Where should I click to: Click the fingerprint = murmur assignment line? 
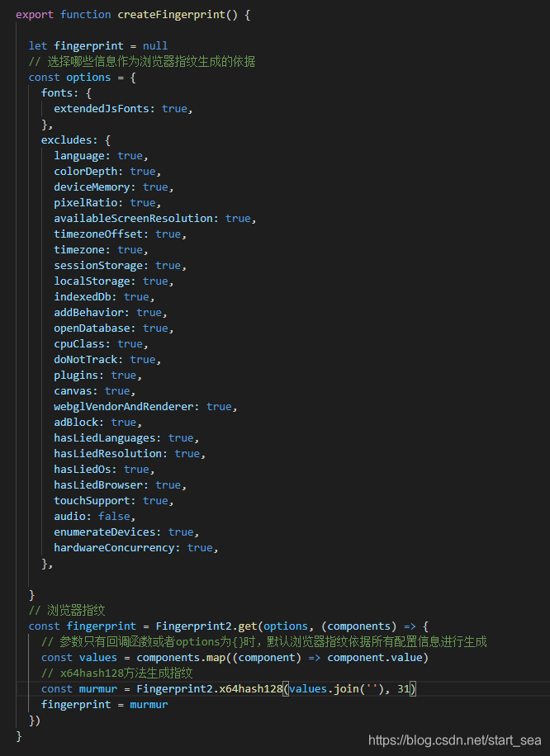104,704
